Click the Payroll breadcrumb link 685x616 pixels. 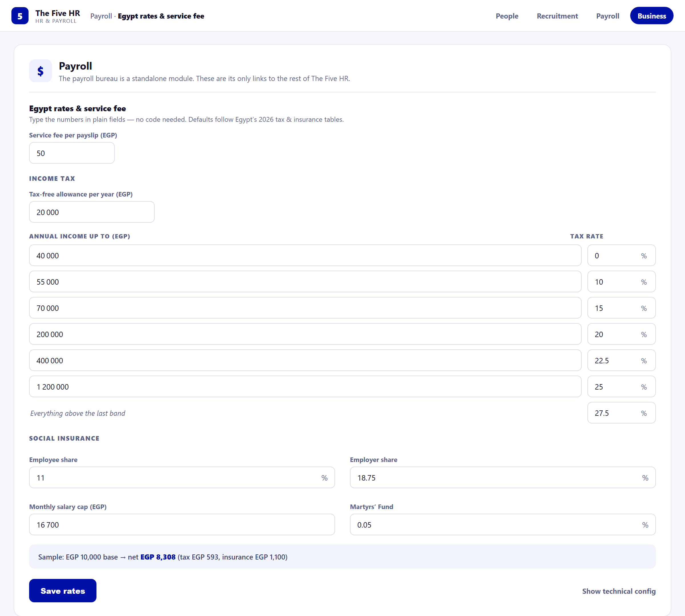(x=101, y=16)
